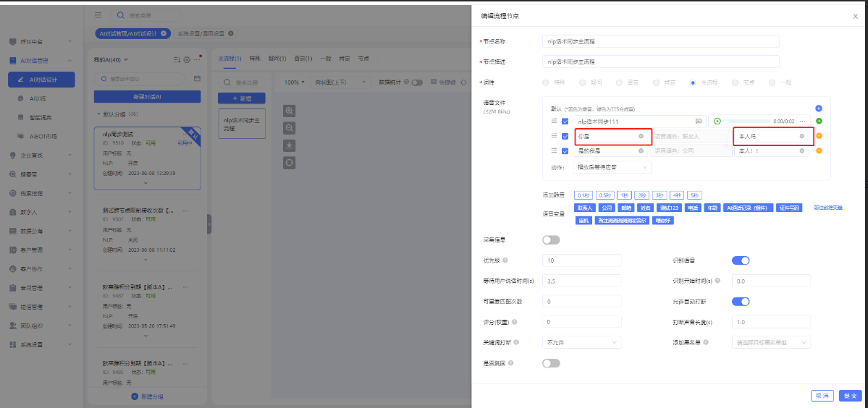Play the nlp话术同步111 audio file
This screenshot has height=408, width=868.
[x=717, y=122]
